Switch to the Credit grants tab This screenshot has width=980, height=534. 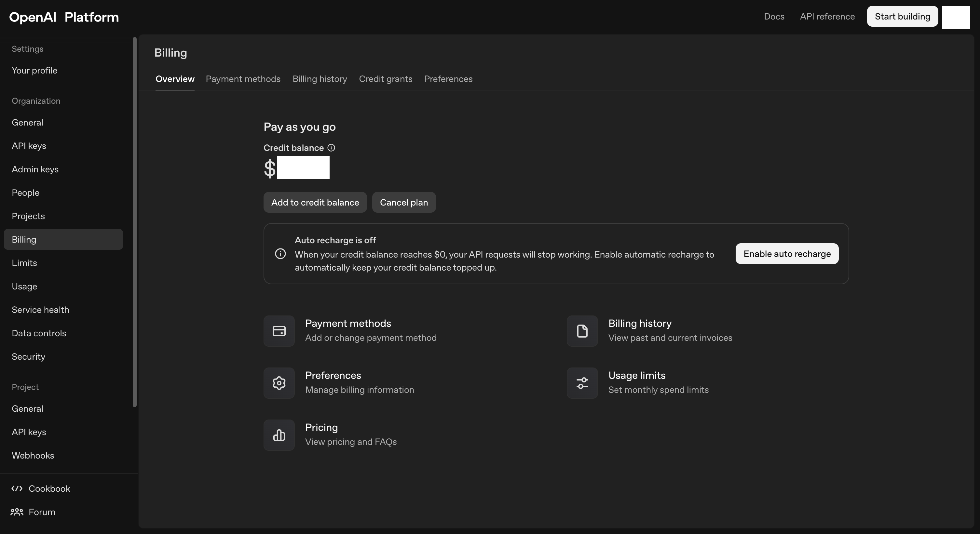[x=385, y=79]
